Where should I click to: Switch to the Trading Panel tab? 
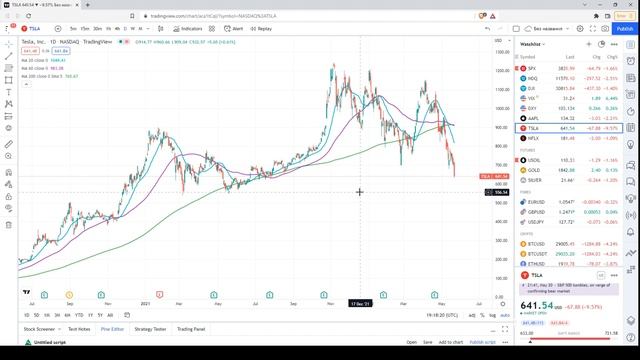tap(191, 329)
